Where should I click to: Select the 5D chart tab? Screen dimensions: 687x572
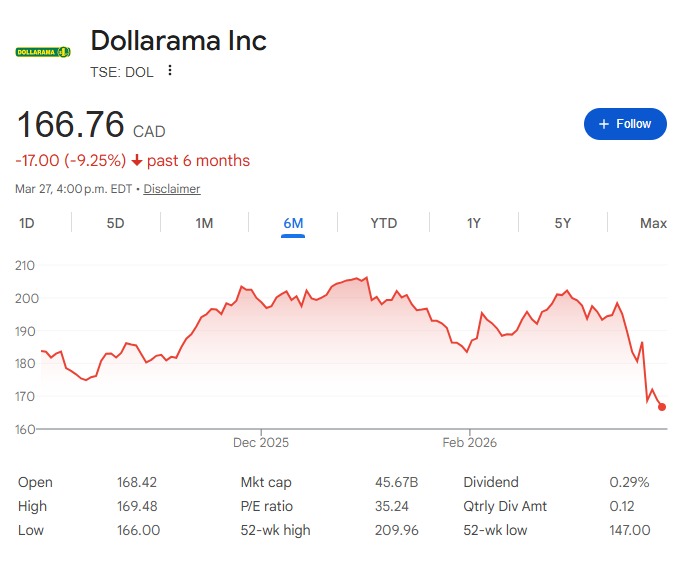115,223
